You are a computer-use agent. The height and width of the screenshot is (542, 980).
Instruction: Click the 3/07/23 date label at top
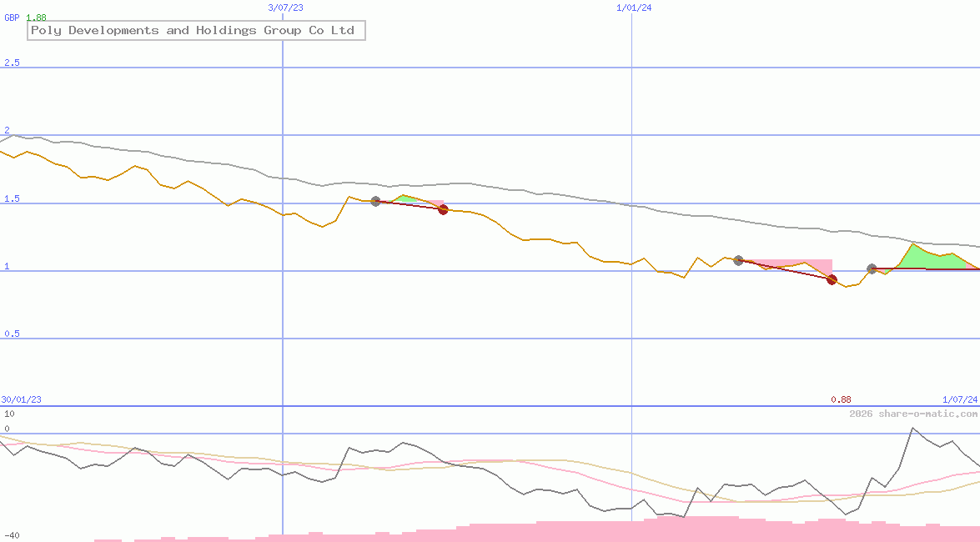tap(285, 8)
